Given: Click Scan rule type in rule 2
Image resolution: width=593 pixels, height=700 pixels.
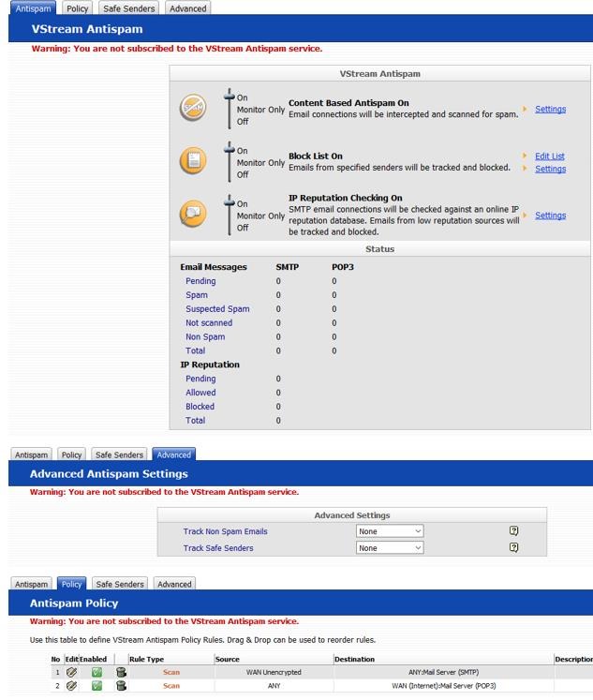Looking at the screenshot, I should [x=171, y=686].
